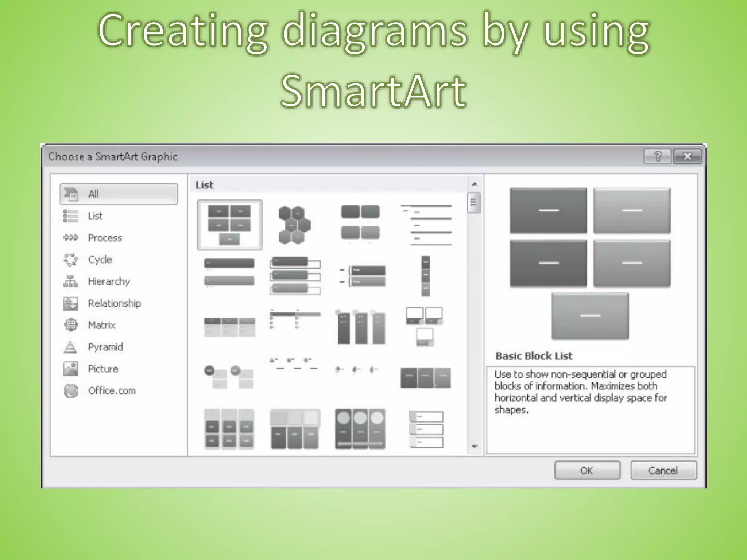Click the Picture category icon

(70, 369)
